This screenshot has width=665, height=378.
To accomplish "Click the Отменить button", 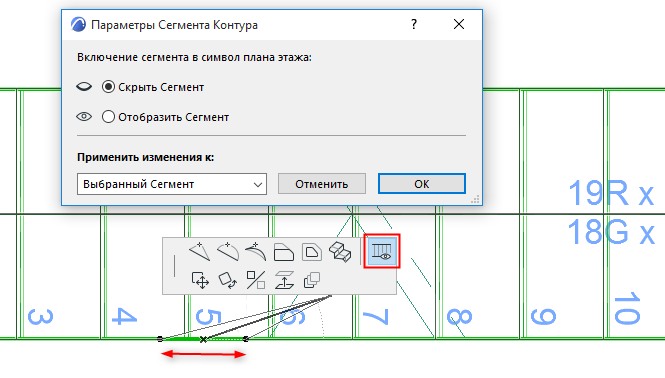I will (x=322, y=184).
